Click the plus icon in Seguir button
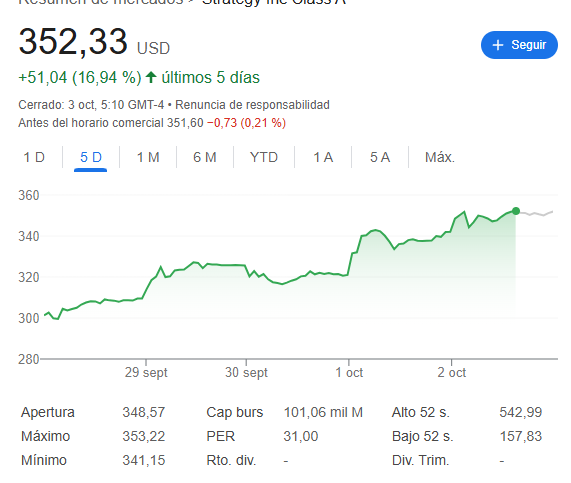The image size is (571, 483). [x=498, y=45]
